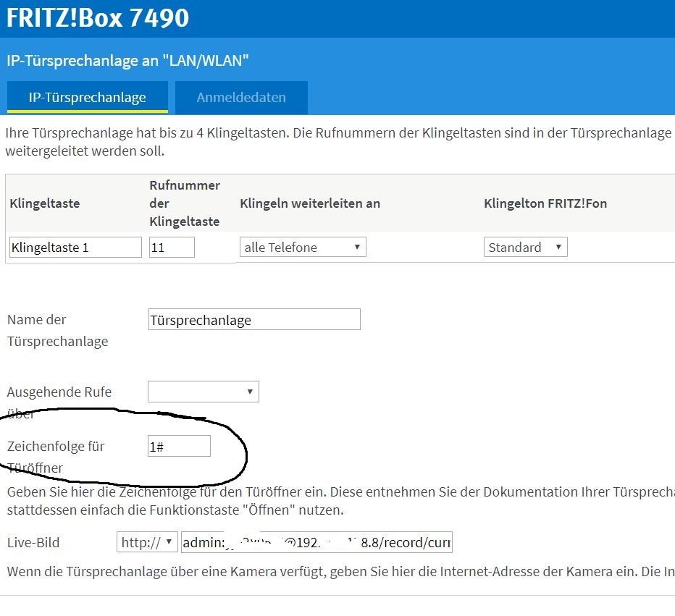
Task: Click the 'Rufnummer der Klingeltaste' column header
Action: pyautogui.click(x=185, y=203)
